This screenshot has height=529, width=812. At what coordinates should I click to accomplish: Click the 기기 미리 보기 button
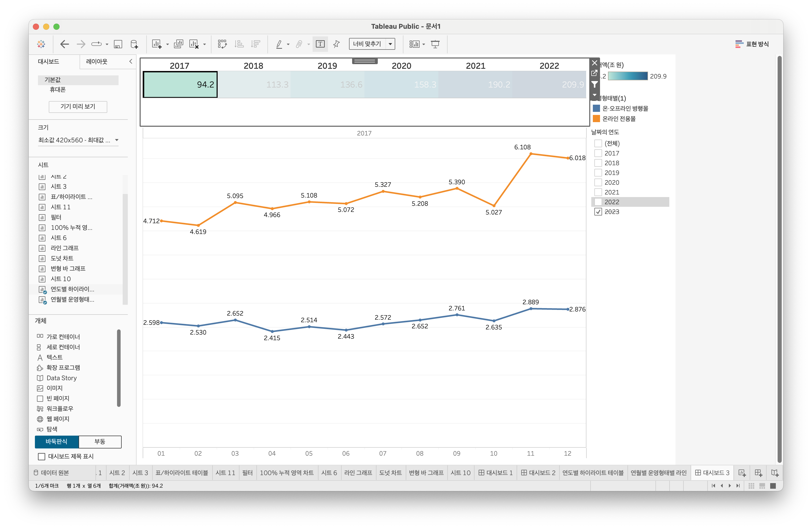pyautogui.click(x=78, y=106)
